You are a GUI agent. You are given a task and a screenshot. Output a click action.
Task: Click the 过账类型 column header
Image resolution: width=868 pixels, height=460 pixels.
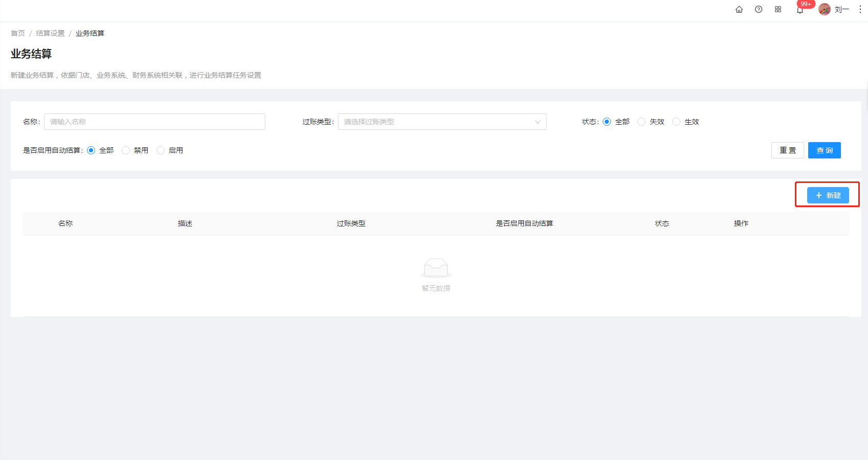tap(351, 223)
